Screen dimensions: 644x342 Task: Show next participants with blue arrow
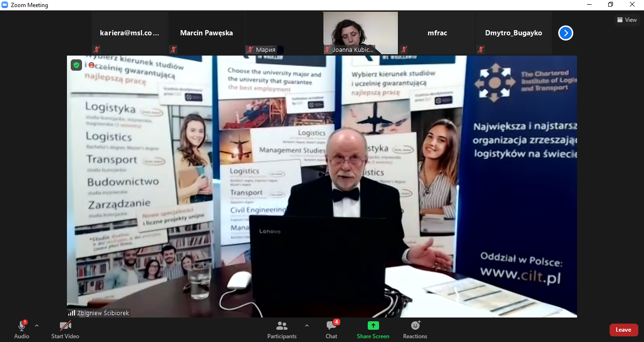click(566, 33)
